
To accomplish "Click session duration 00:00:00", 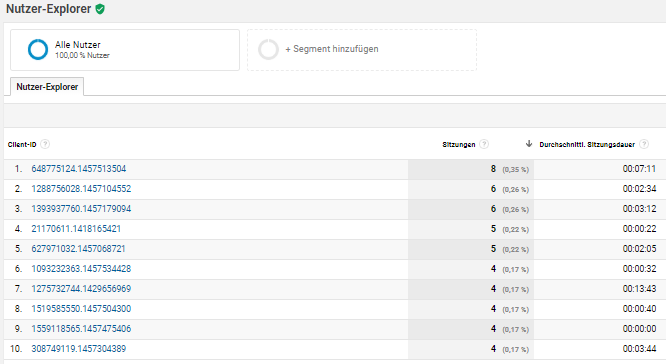I will coord(639,328).
